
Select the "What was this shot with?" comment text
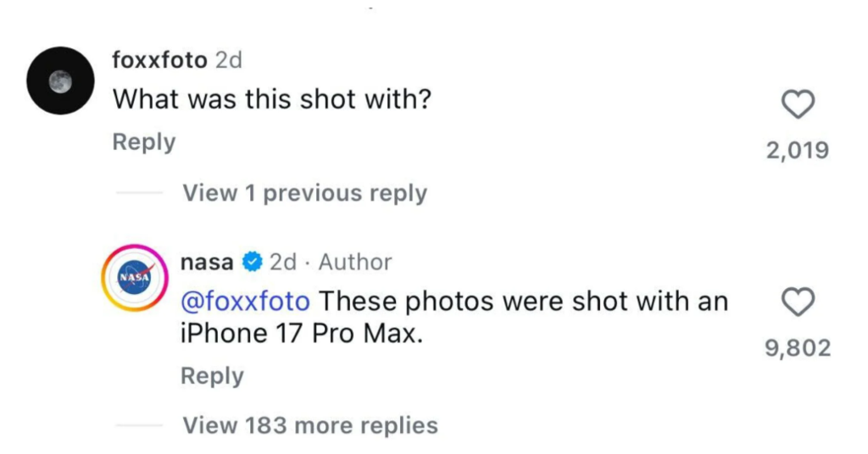pyautogui.click(x=272, y=100)
